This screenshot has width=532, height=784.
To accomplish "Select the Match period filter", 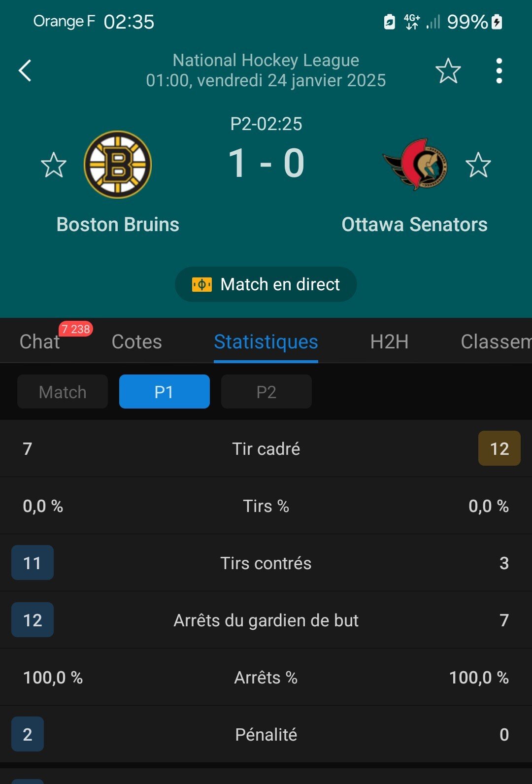I will click(63, 392).
